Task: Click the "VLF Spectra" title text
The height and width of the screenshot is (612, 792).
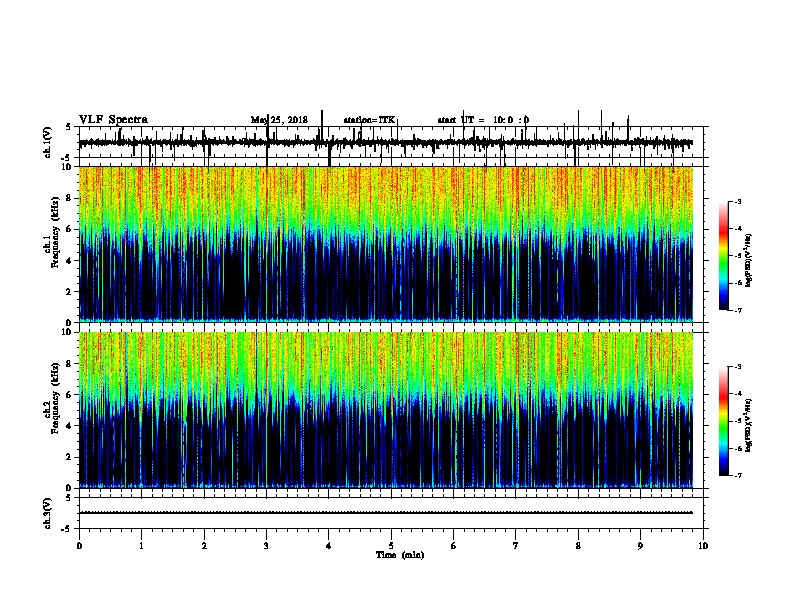Action: pos(113,120)
